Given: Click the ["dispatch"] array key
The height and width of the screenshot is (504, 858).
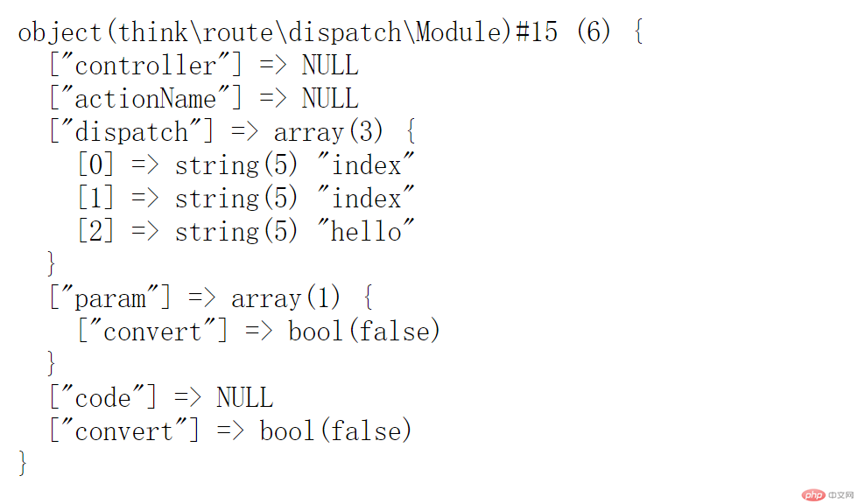Looking at the screenshot, I should [x=131, y=132].
